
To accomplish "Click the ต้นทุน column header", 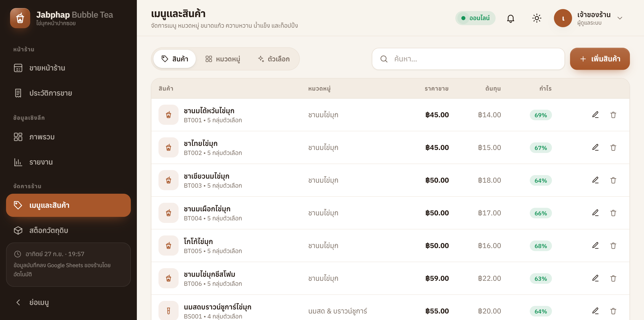I will point(493,89).
